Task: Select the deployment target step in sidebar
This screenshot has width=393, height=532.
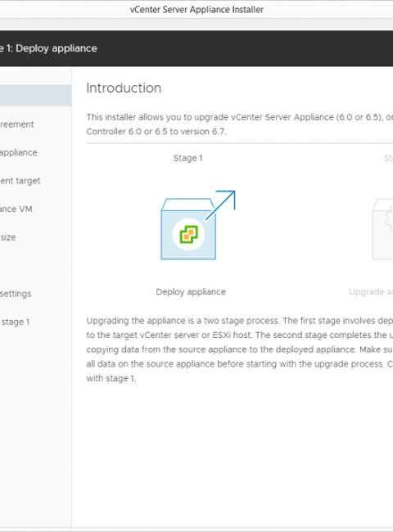Action: point(20,181)
